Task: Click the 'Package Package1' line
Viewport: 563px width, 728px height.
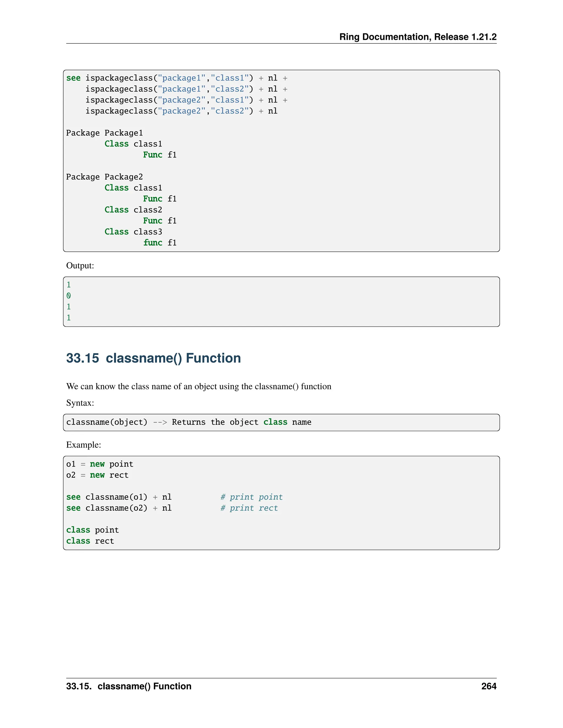Action: 104,133
